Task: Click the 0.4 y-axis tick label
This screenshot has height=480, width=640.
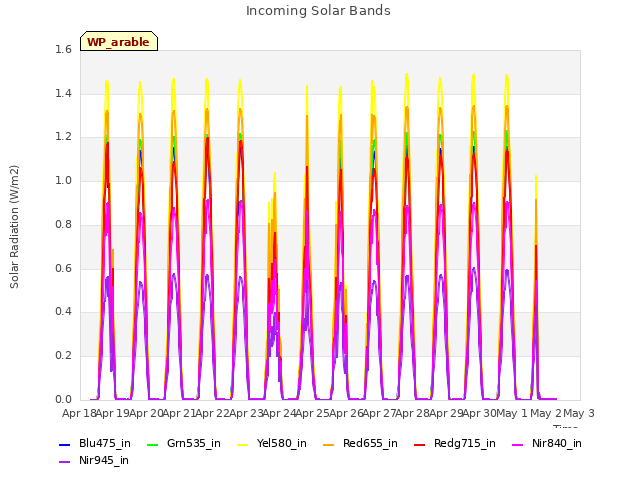Action: click(63, 311)
